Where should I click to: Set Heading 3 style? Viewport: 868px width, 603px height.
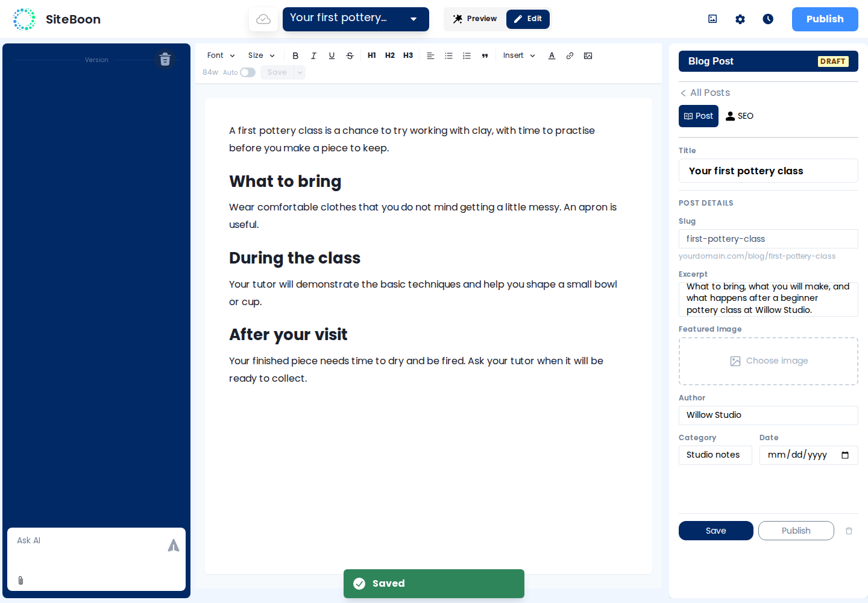click(408, 55)
